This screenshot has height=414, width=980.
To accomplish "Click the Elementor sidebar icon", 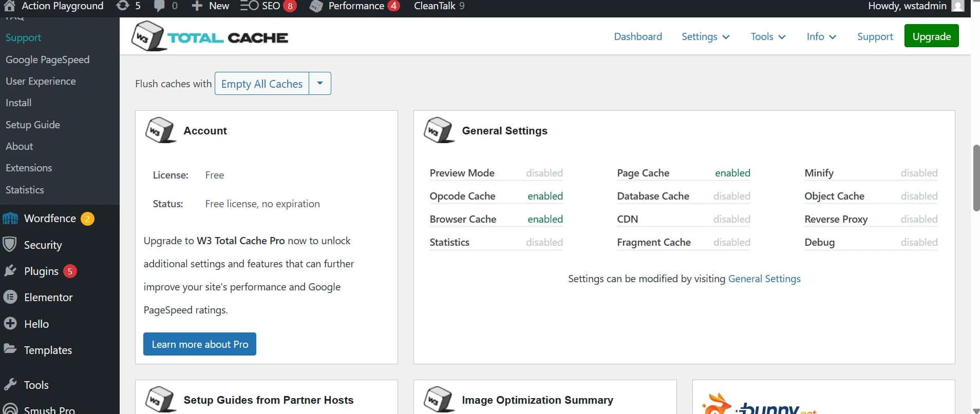I will [x=10, y=297].
